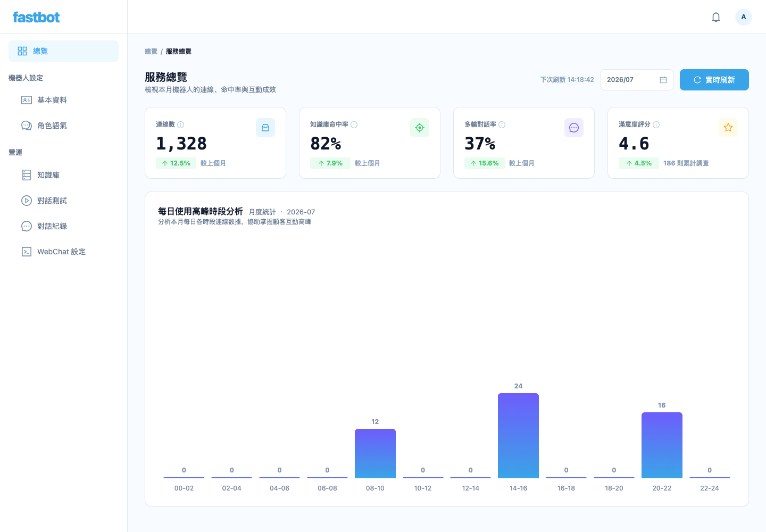Open the 2026/07 month picker field
The height and width of the screenshot is (532, 766).
(x=637, y=80)
